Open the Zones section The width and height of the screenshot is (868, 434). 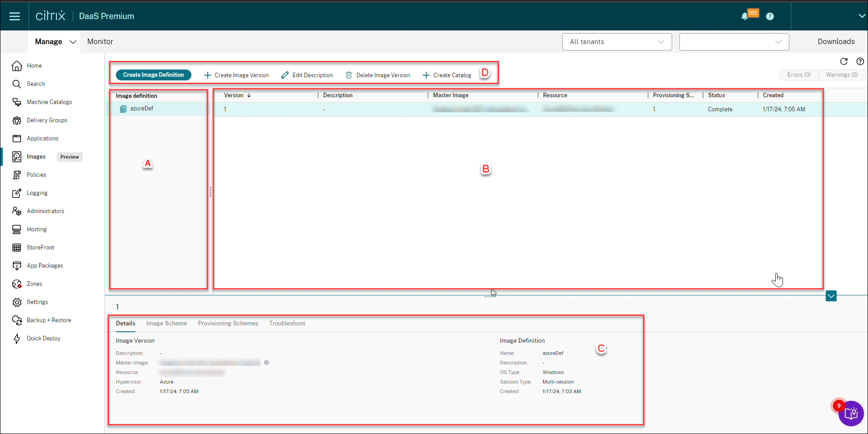point(17,284)
